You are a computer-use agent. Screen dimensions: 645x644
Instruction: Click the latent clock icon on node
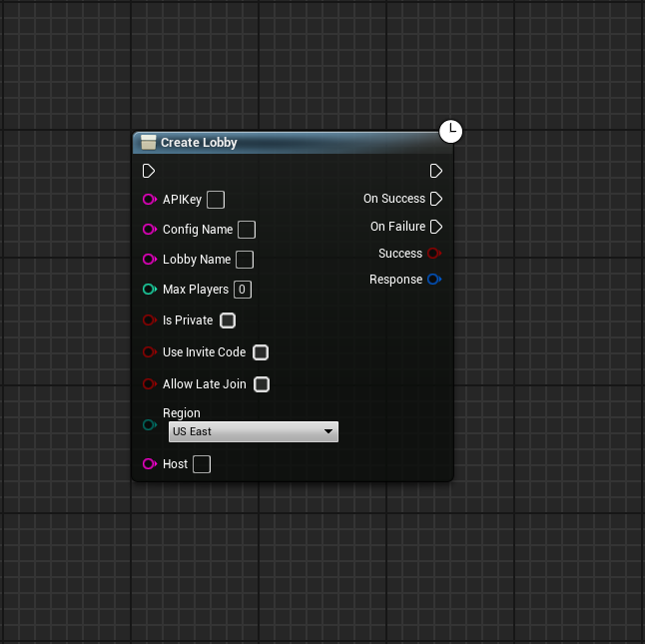(451, 131)
